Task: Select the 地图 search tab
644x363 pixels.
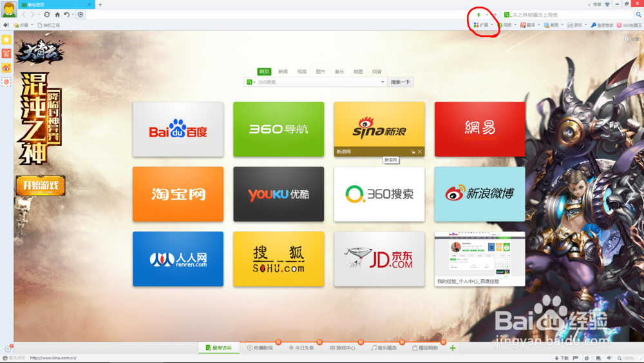Action: [x=358, y=72]
